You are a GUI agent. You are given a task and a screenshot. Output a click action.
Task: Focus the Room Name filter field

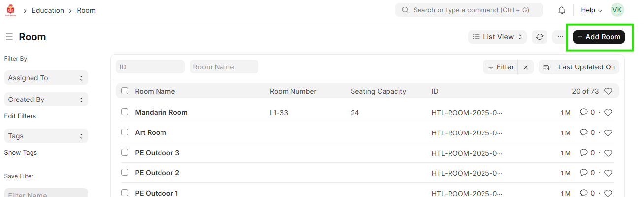coord(224,67)
